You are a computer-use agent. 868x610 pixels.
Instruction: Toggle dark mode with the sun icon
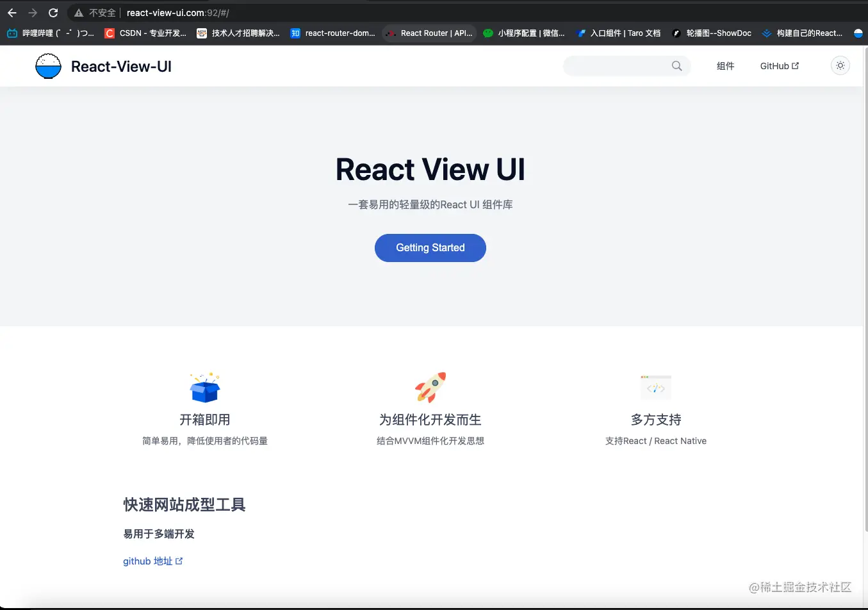coord(840,65)
